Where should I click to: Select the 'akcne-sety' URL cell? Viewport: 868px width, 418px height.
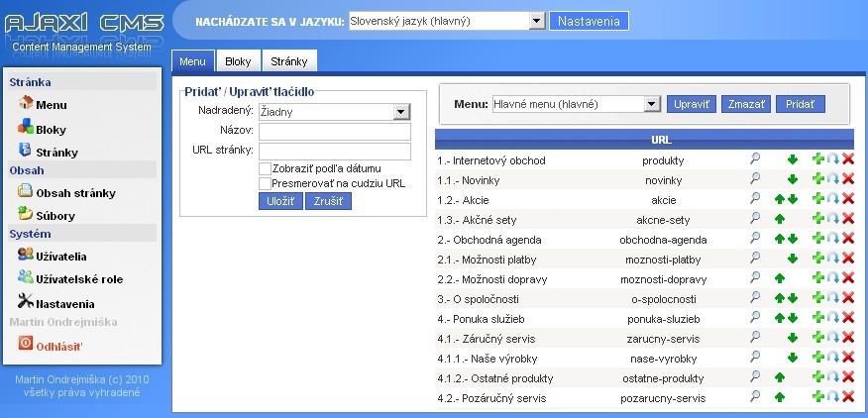coord(663,220)
